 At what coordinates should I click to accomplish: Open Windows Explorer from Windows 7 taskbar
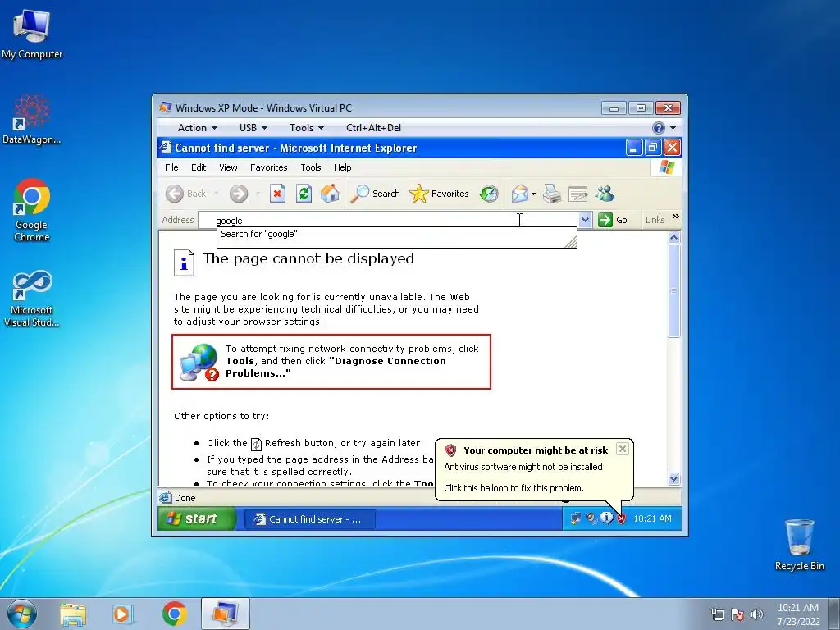click(73, 614)
